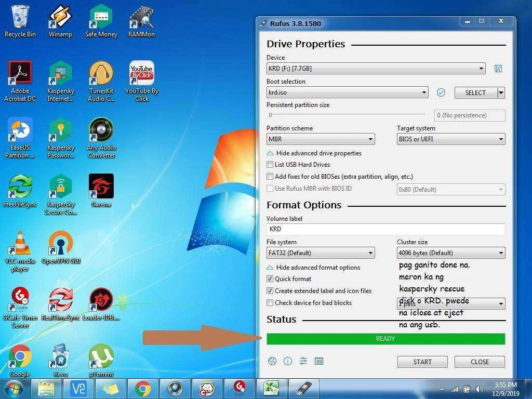Show the Rufus log icon

(319, 361)
